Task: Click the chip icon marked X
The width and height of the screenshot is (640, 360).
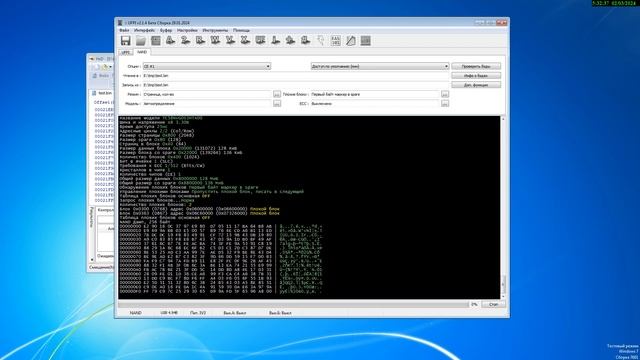Action: tap(245, 40)
